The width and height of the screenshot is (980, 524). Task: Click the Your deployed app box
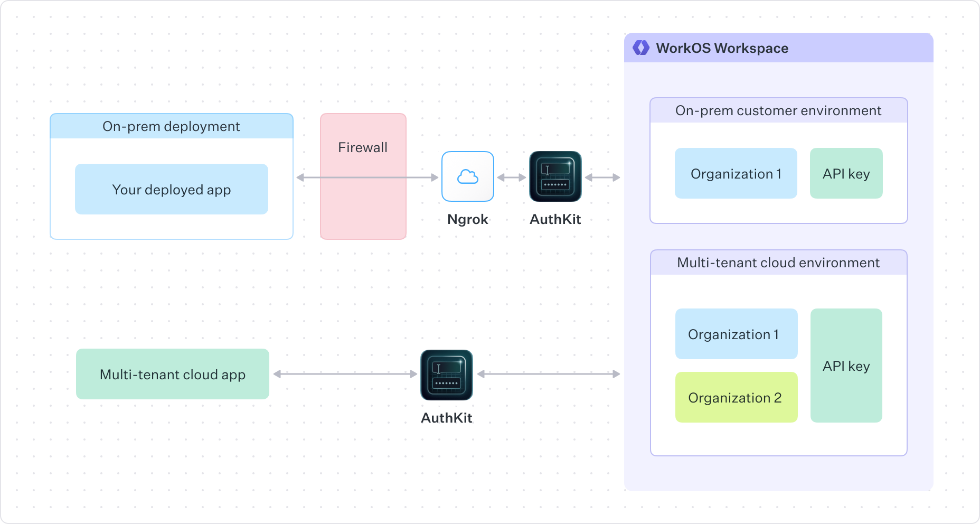point(172,189)
